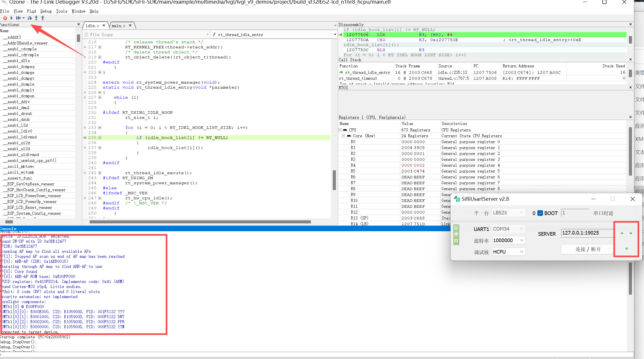Click the Step Over toolbar icon
This screenshot has width=644, height=359.
[30, 18]
